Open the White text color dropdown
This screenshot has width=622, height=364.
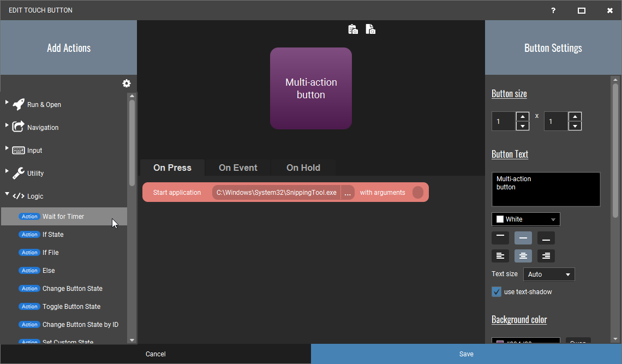pos(525,219)
